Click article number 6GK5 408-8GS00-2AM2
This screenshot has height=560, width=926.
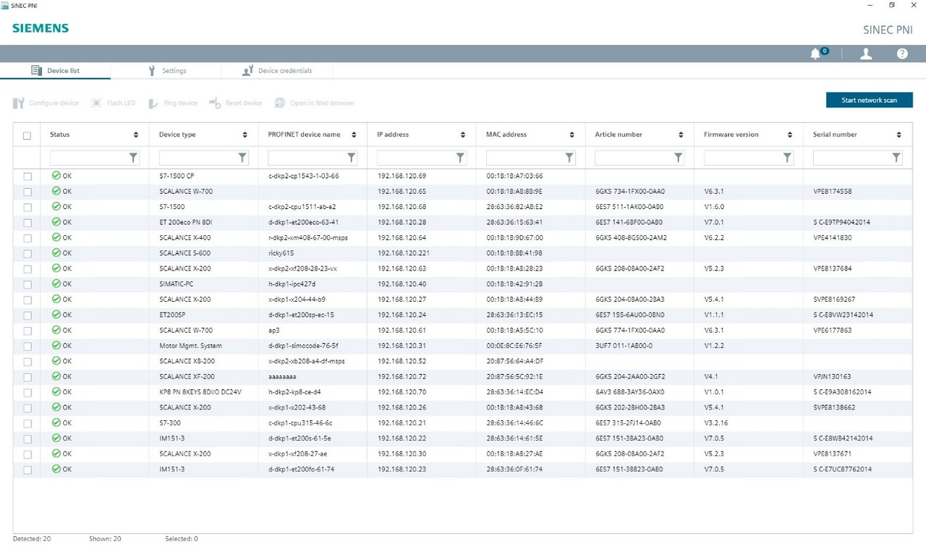click(631, 238)
